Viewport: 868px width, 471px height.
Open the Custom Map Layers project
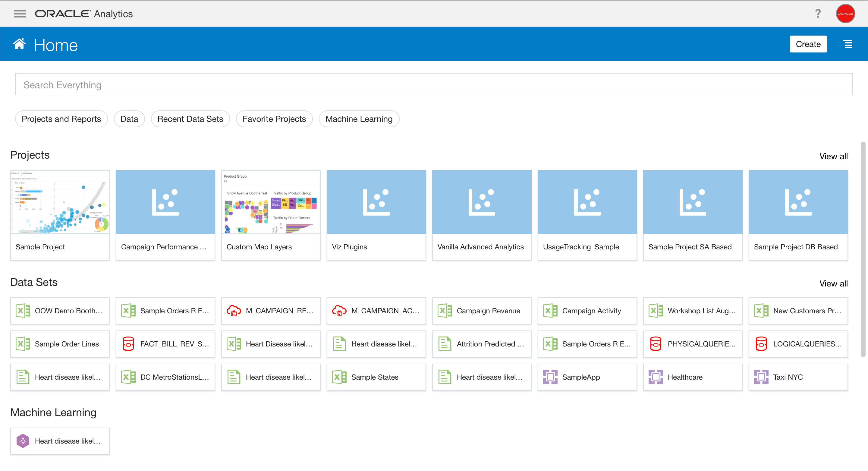click(x=271, y=215)
